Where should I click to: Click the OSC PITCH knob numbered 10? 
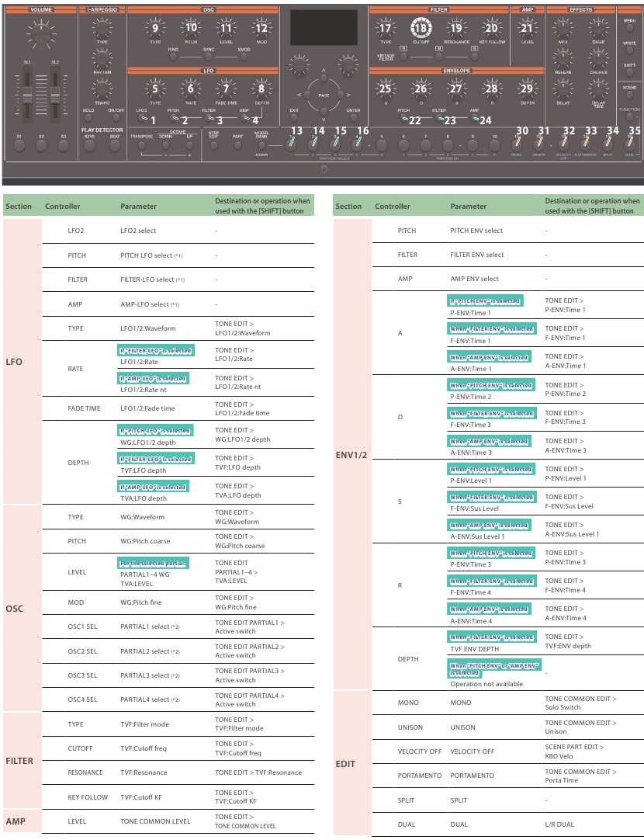click(x=191, y=28)
